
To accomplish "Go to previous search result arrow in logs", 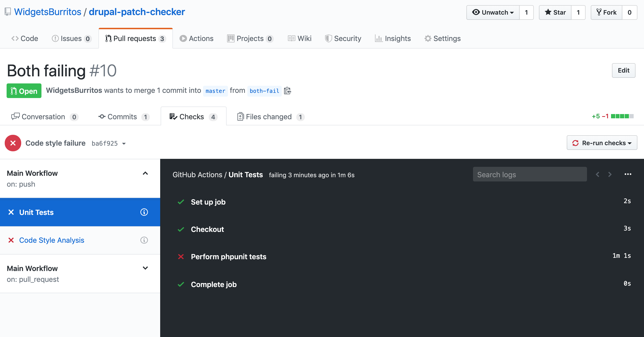I will tap(598, 174).
